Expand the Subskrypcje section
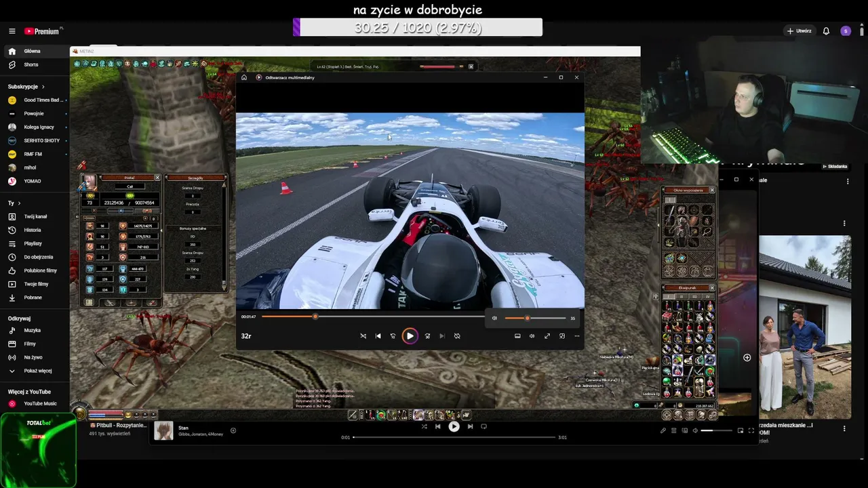 26,87
